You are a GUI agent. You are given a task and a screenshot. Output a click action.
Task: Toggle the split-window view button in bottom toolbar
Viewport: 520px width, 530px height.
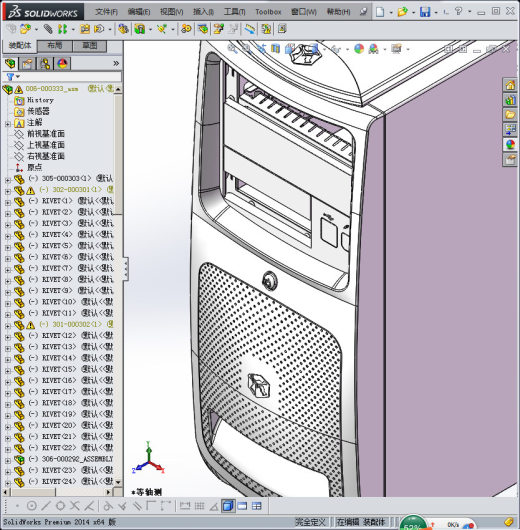[242, 506]
